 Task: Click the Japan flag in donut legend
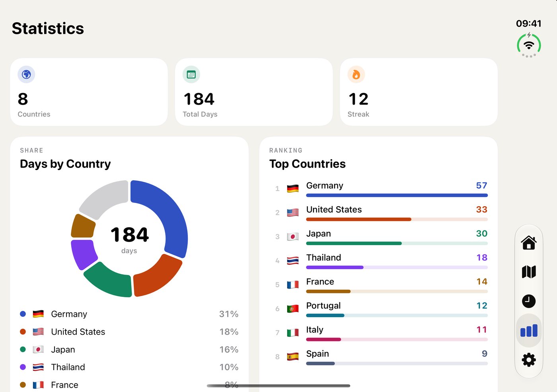38,349
